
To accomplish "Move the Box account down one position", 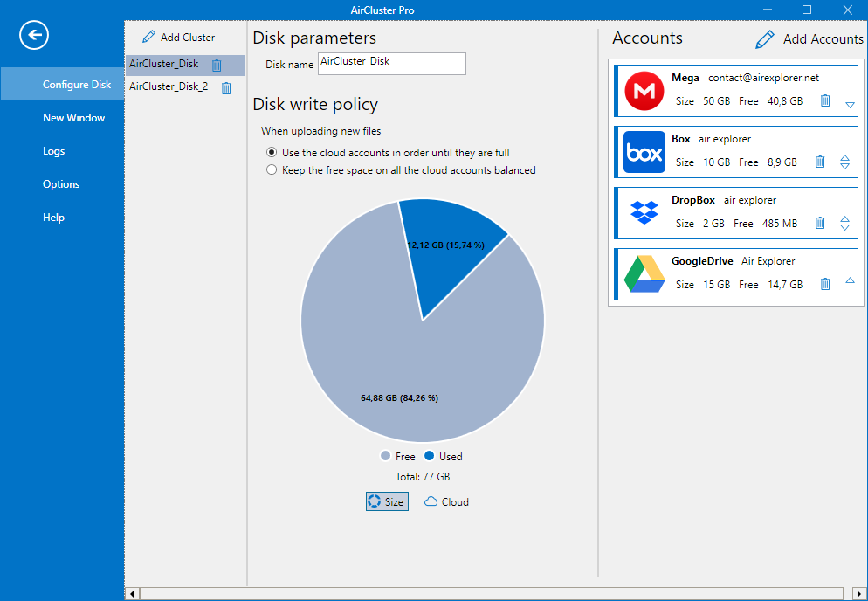I will coord(844,166).
